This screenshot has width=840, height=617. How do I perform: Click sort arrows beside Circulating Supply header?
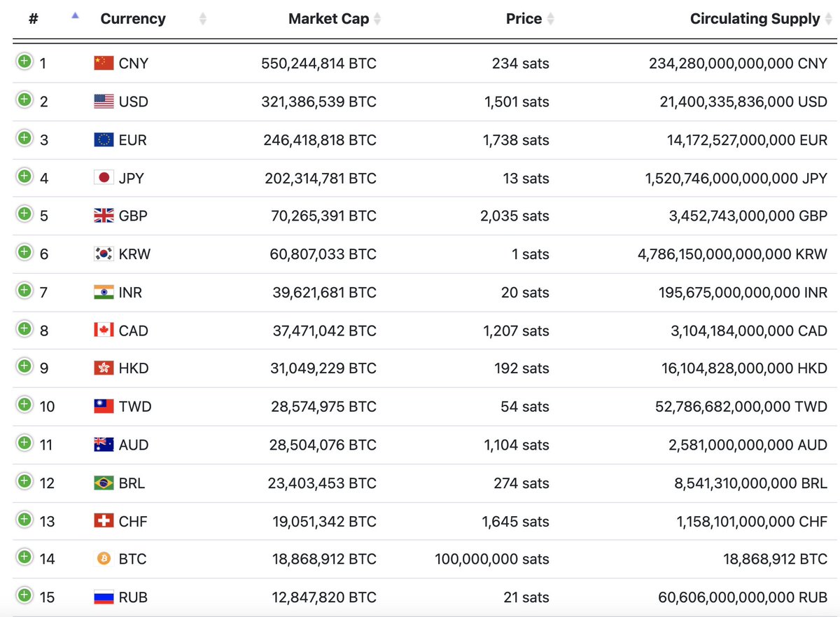pyautogui.click(x=828, y=19)
